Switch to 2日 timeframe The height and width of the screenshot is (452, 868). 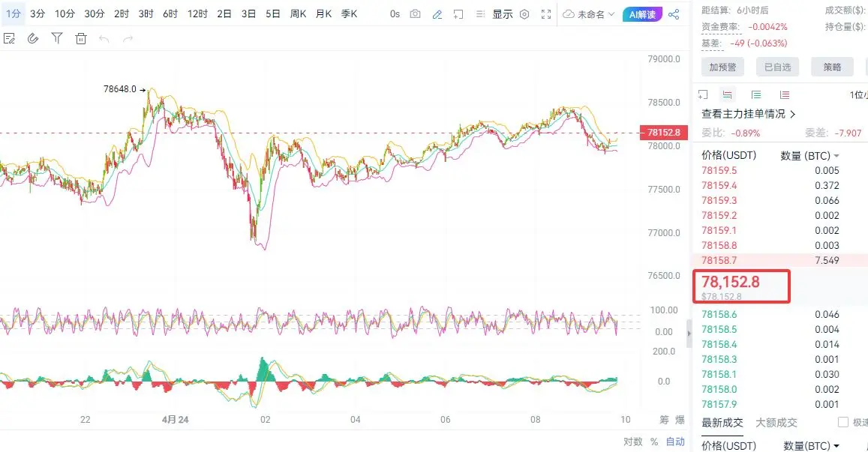point(224,13)
